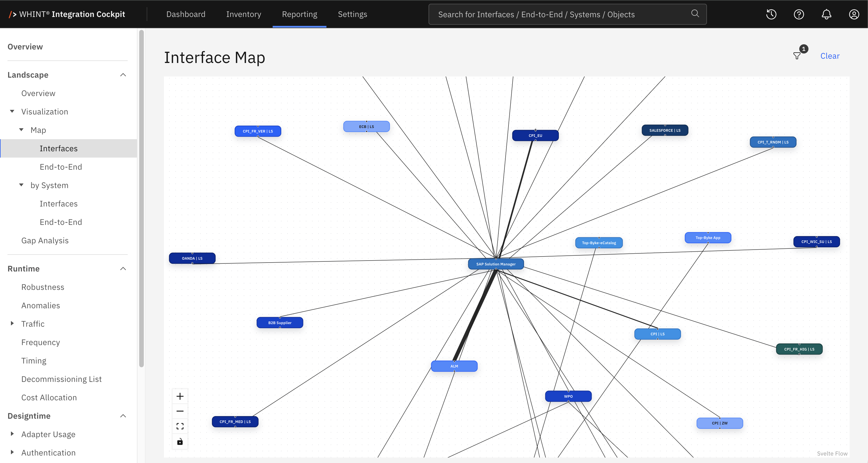Click the search input field

[x=567, y=14]
